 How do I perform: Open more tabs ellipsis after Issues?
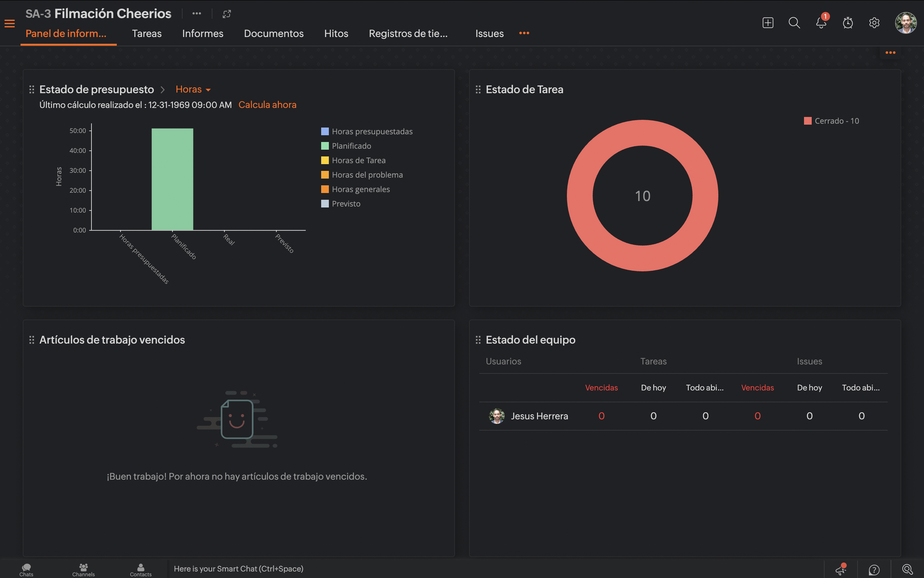[524, 33]
